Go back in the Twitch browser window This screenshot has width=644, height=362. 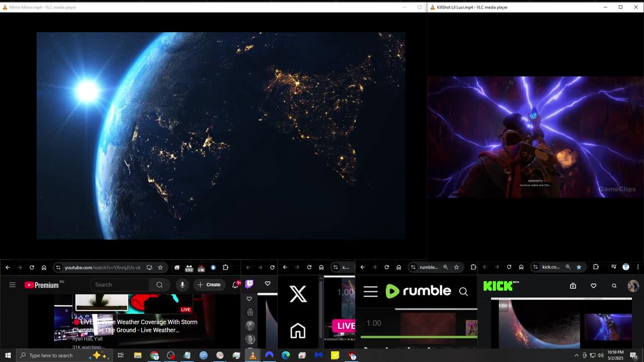[x=248, y=267]
